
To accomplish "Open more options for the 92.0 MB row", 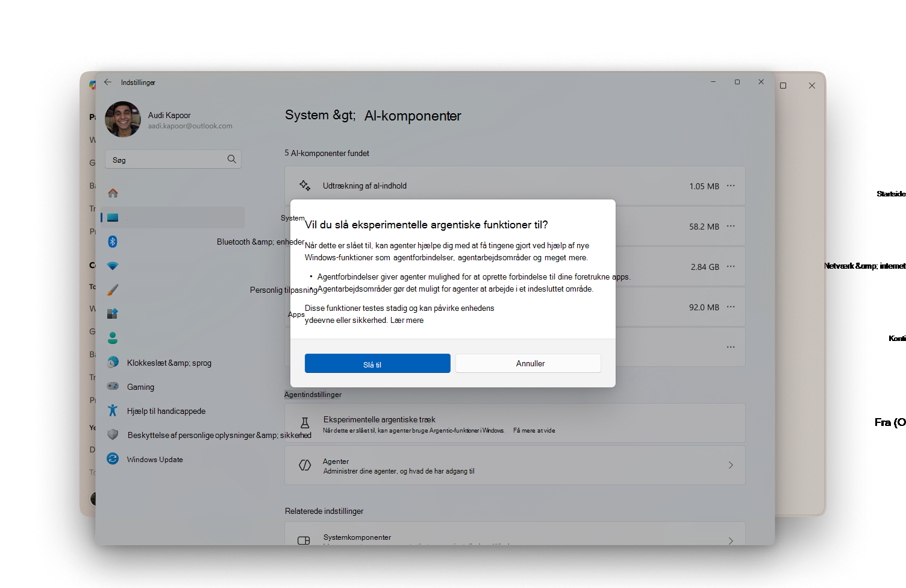I will coord(731,307).
